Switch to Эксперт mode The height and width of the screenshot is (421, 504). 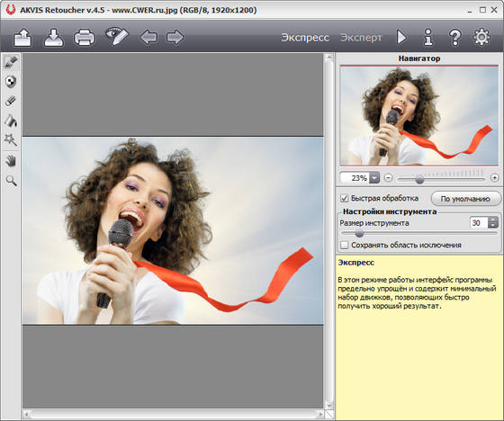coord(361,38)
